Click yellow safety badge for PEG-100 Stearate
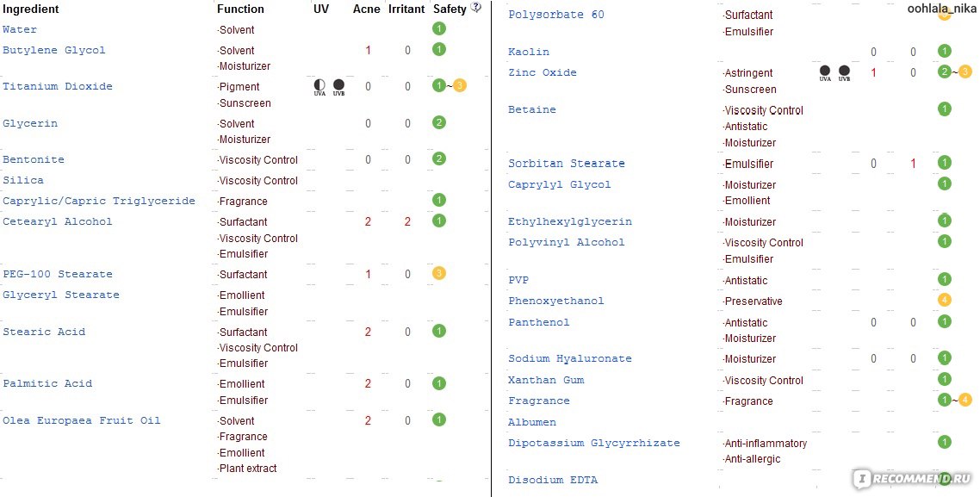The width and height of the screenshot is (980, 497). click(x=439, y=273)
